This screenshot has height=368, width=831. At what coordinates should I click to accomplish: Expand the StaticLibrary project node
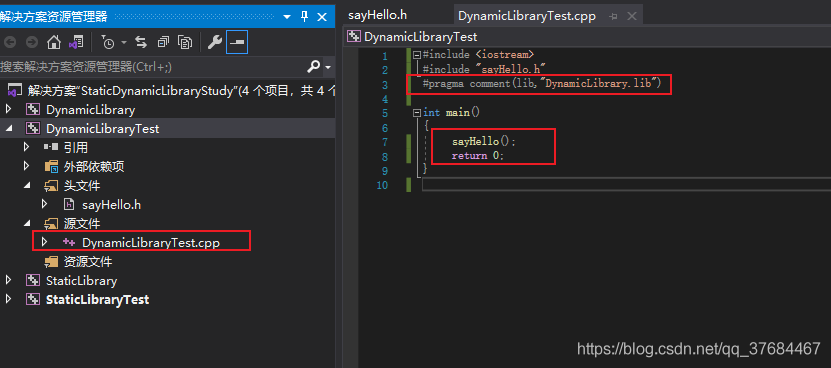(8, 281)
